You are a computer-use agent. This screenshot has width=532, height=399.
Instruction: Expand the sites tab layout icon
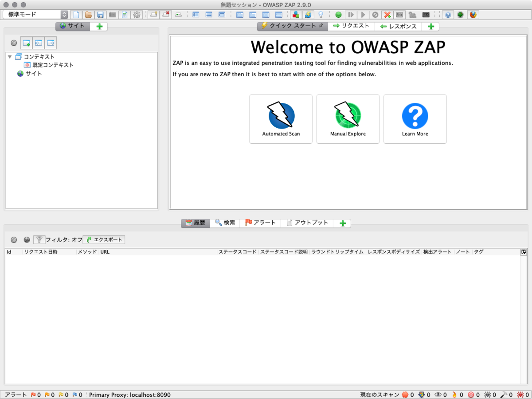[x=196, y=15]
